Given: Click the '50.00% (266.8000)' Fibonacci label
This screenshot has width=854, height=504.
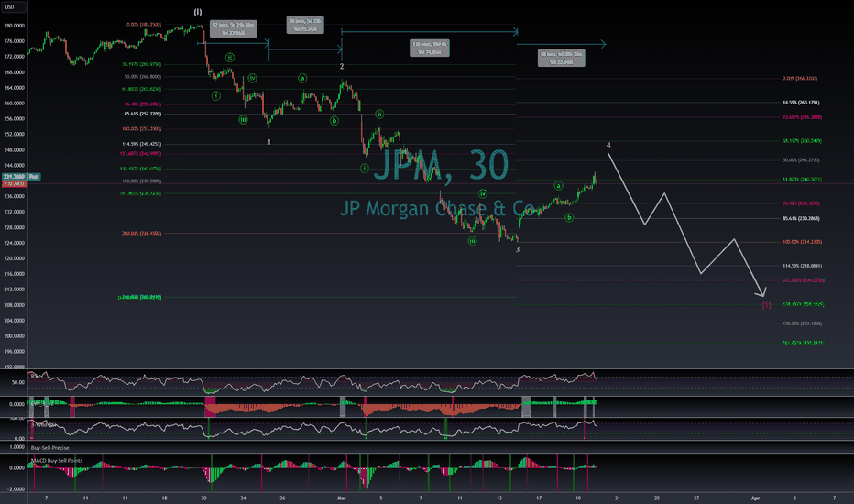Looking at the screenshot, I should [143, 77].
